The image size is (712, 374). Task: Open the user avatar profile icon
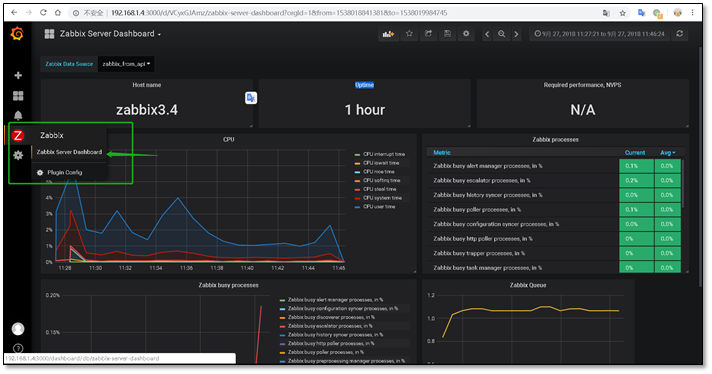pos(18,329)
